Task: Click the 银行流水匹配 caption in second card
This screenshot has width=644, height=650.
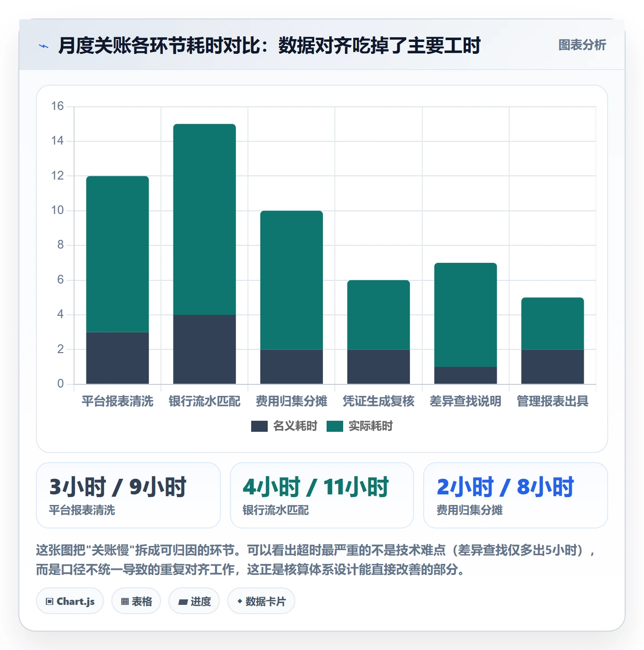Action: coord(276,510)
